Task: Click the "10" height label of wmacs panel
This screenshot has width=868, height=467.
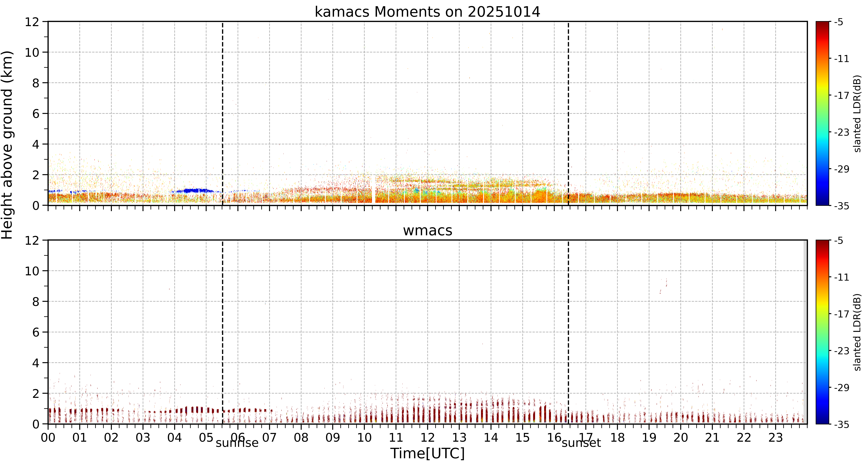Action: coord(32,271)
